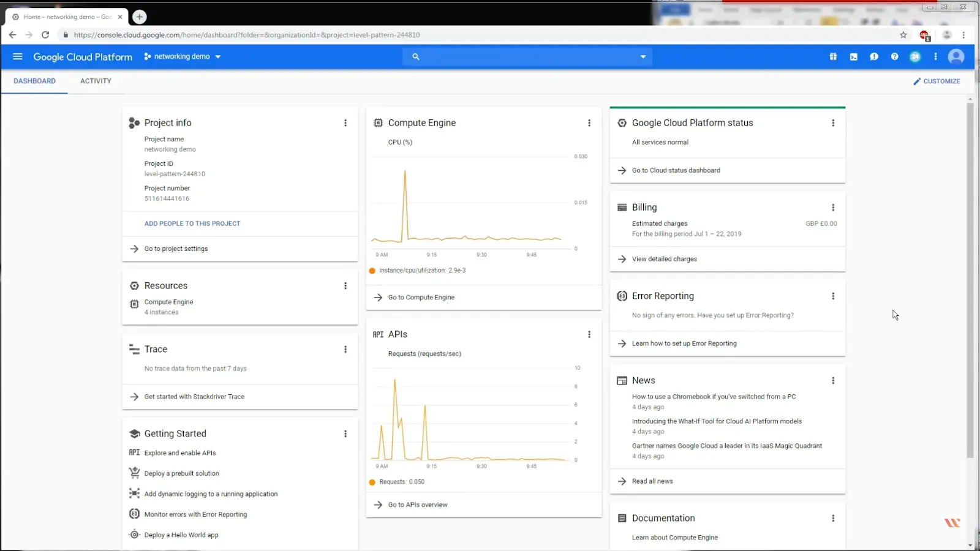Open APIs card options menu

(589, 334)
